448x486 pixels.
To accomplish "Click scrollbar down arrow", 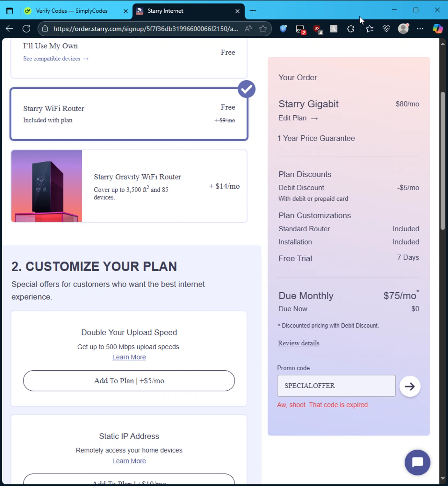I will (x=443, y=478).
